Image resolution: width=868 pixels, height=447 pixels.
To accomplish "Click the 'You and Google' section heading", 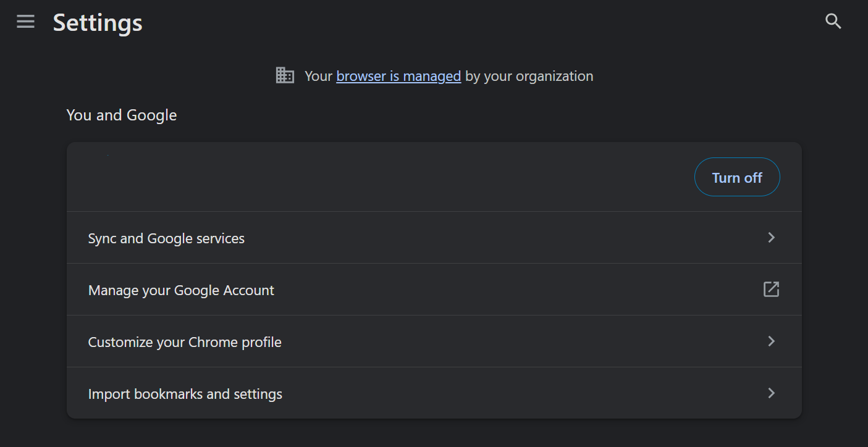I will (x=122, y=115).
